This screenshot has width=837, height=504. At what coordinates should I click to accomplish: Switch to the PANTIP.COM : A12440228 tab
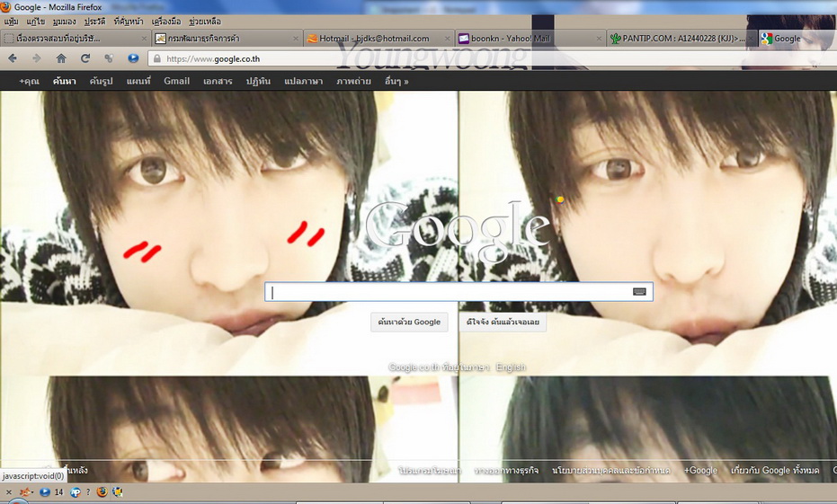pyautogui.click(x=681, y=39)
